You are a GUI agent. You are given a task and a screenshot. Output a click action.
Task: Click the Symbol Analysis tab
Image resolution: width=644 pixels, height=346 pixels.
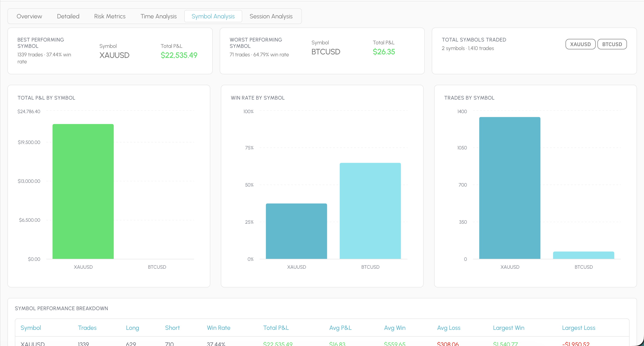213,16
